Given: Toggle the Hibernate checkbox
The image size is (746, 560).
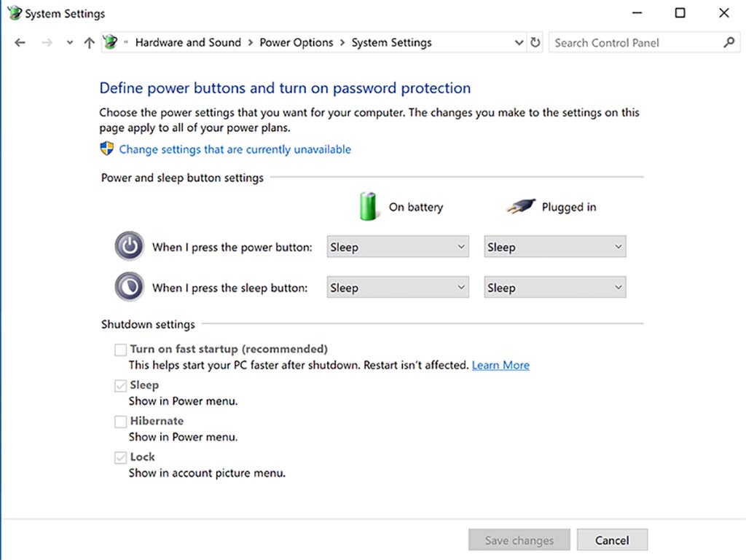Looking at the screenshot, I should point(120,422).
